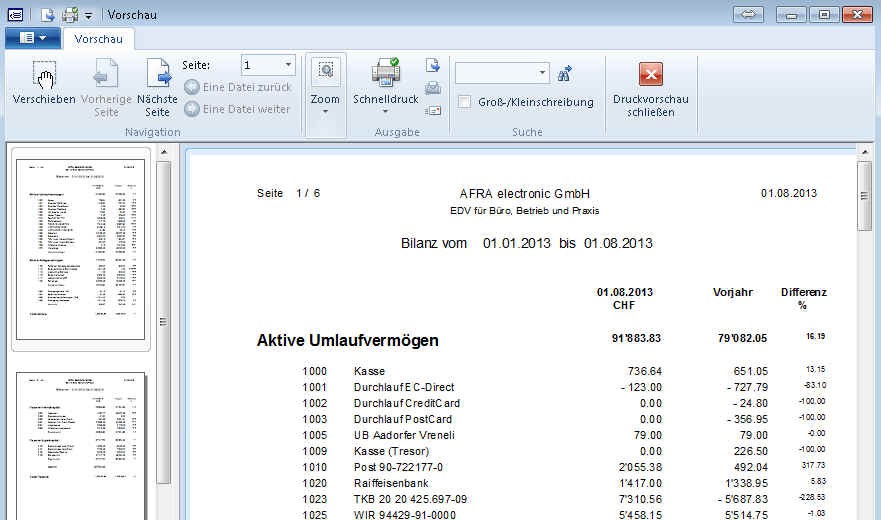Click the report date 01.08.2013 at top right
The image size is (881, 520).
pos(789,193)
